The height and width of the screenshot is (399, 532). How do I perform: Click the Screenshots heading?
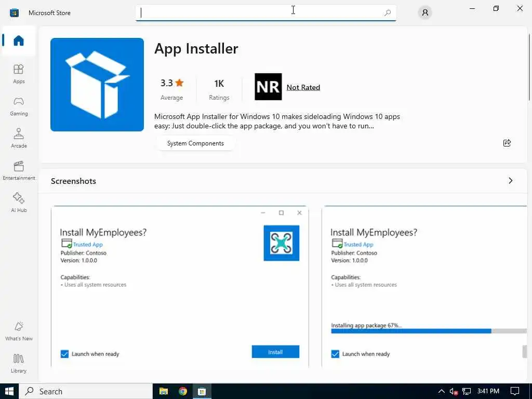click(x=73, y=181)
